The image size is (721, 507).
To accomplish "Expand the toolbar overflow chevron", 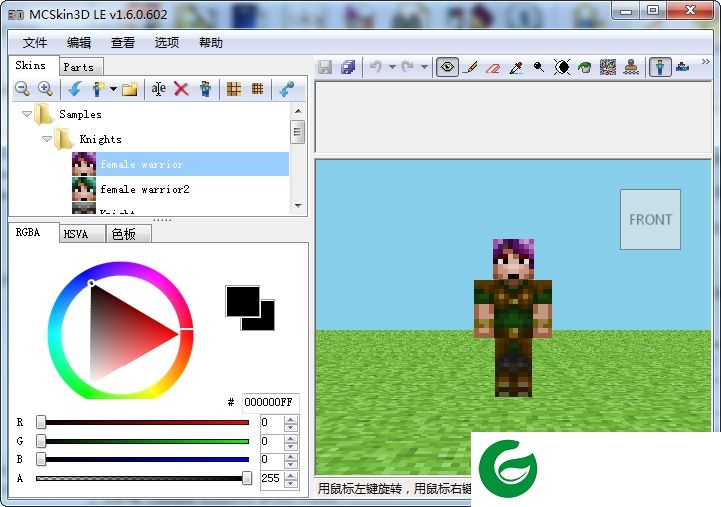I will 705,62.
